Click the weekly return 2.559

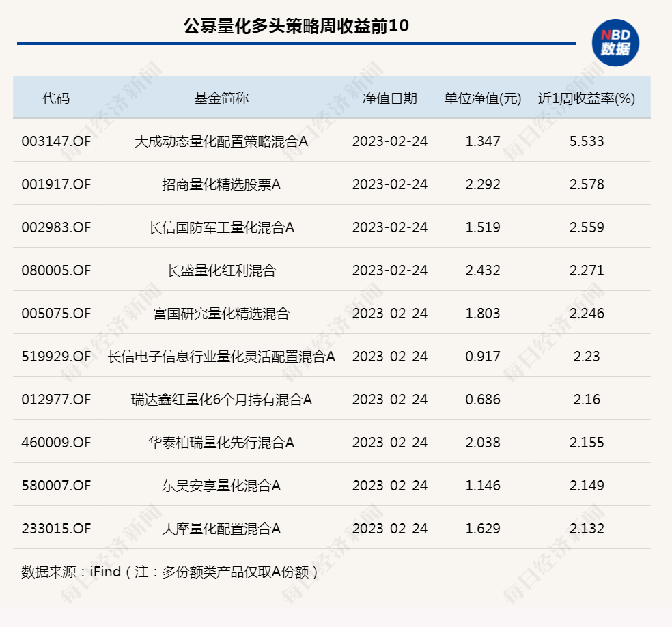(x=587, y=227)
